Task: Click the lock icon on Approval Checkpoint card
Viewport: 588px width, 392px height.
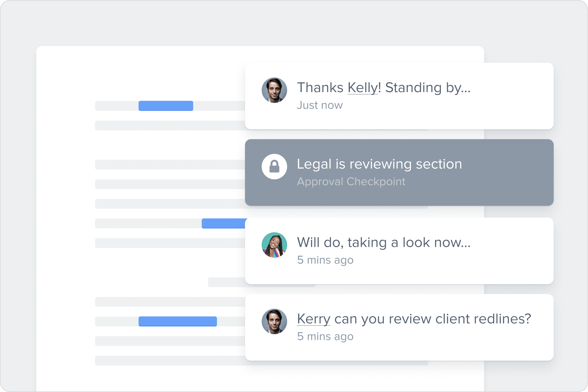Action: click(x=274, y=166)
